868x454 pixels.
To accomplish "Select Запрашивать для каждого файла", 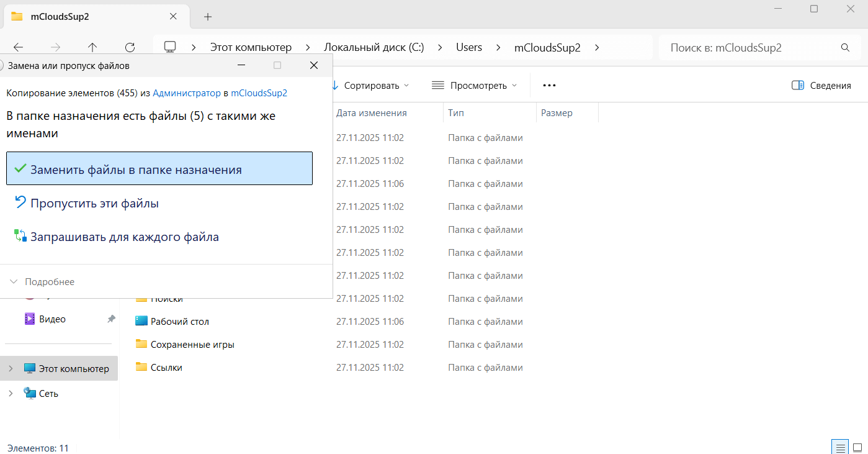I will click(x=124, y=237).
